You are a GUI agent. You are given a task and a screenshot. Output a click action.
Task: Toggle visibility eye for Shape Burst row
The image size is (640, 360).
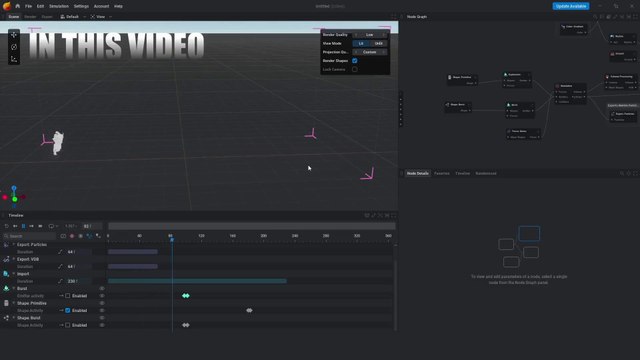coord(102,318)
